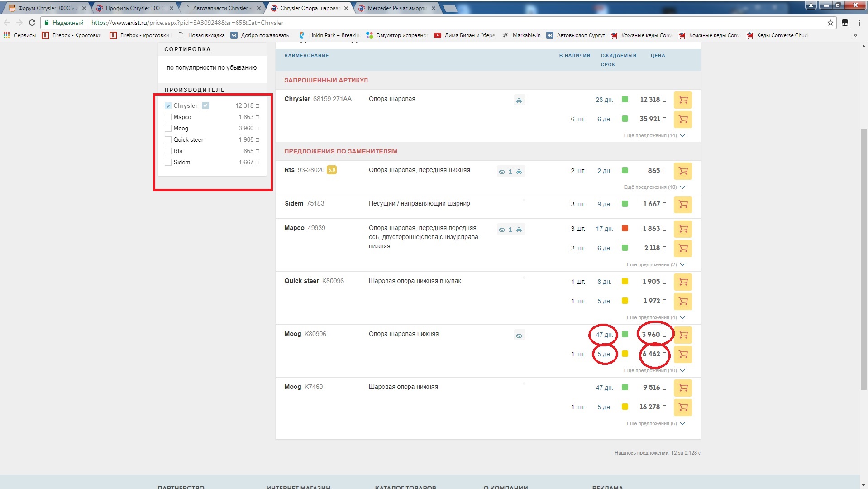Expand more offers (10) for Rts
868x489 pixels.
click(654, 187)
